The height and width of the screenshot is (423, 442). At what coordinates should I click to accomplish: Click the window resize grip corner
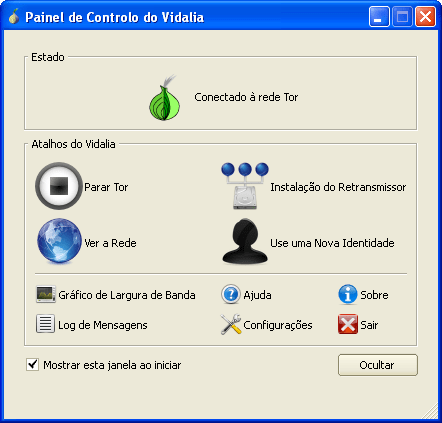coord(430,411)
